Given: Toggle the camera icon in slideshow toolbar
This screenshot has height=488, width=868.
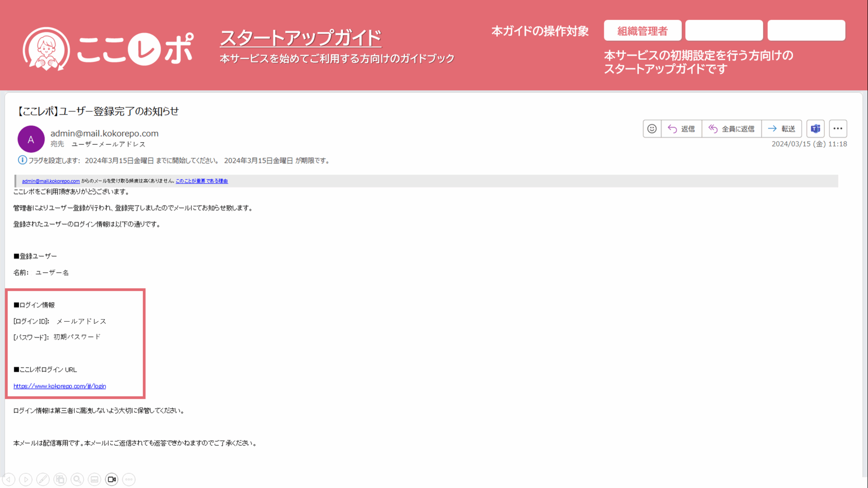Looking at the screenshot, I should pyautogui.click(x=112, y=479).
